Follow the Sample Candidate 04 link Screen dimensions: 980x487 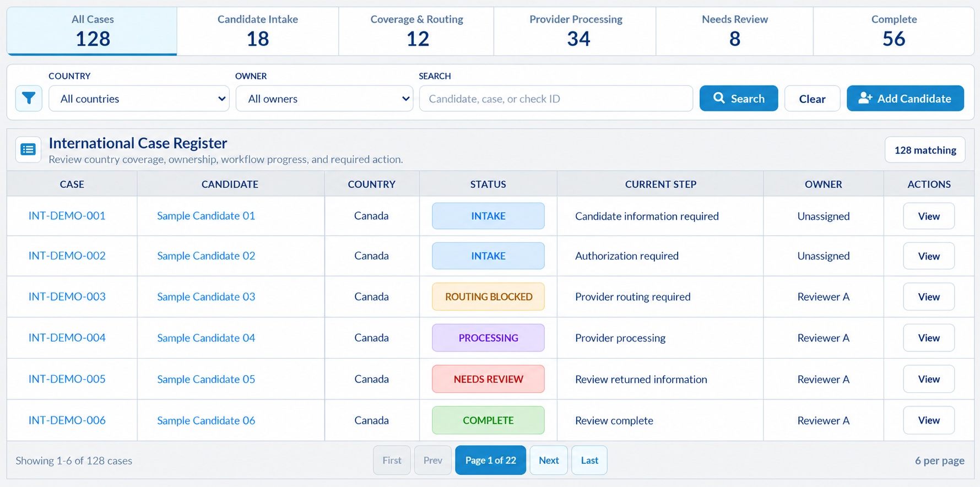206,338
